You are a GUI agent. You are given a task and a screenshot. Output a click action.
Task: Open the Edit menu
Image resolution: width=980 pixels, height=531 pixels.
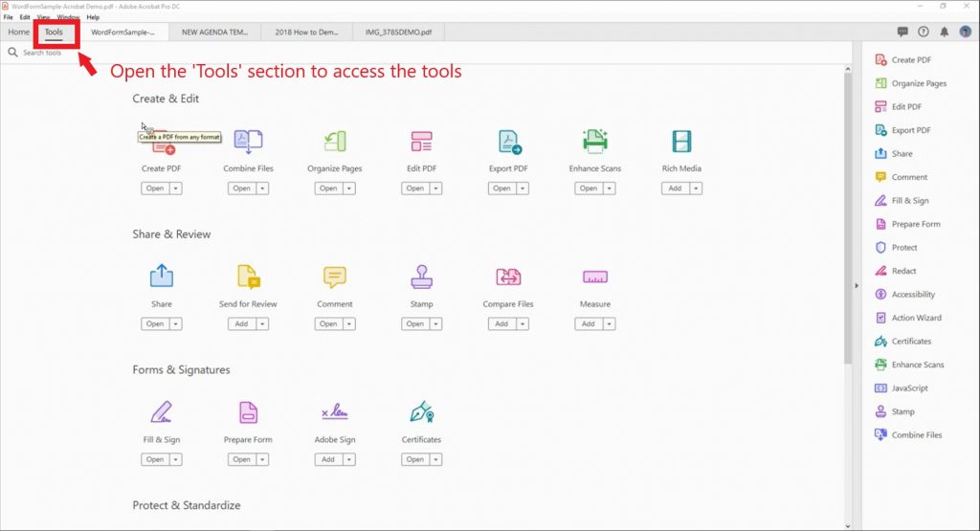[x=25, y=17]
